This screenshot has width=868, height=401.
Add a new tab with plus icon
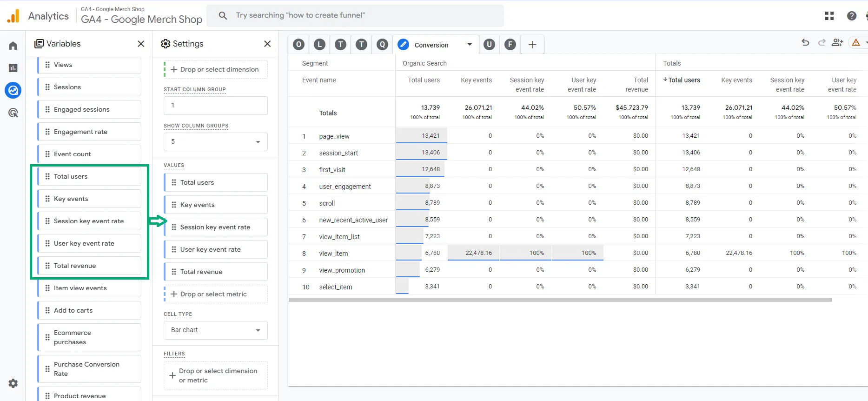[x=533, y=45]
